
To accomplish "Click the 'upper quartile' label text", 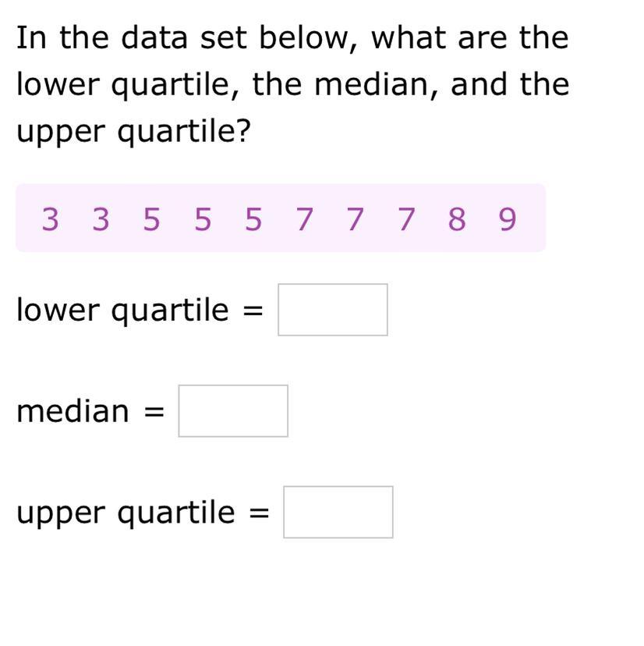I will tap(126, 513).
